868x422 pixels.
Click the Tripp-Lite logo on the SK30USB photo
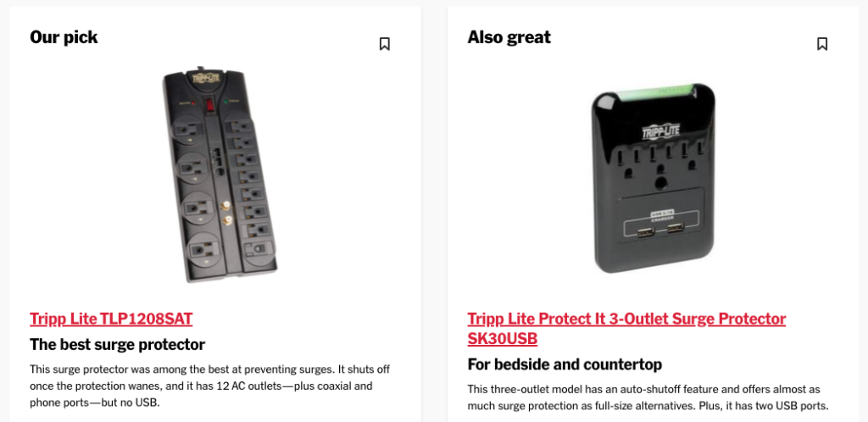[660, 131]
